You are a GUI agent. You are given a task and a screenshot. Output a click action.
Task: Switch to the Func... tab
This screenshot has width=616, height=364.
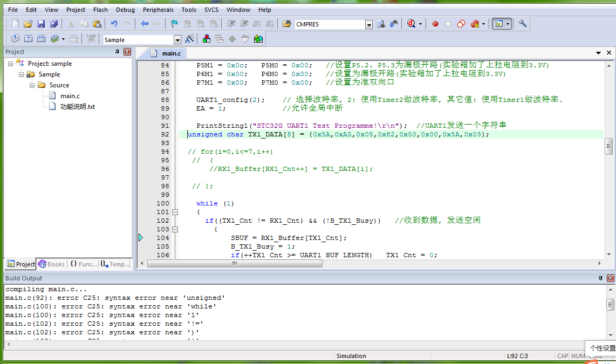(83, 264)
